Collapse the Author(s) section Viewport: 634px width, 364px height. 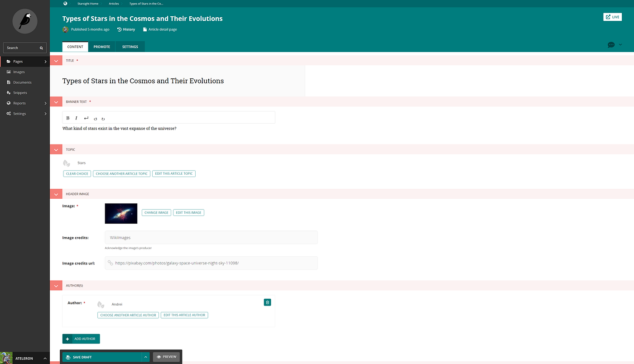coord(56,285)
